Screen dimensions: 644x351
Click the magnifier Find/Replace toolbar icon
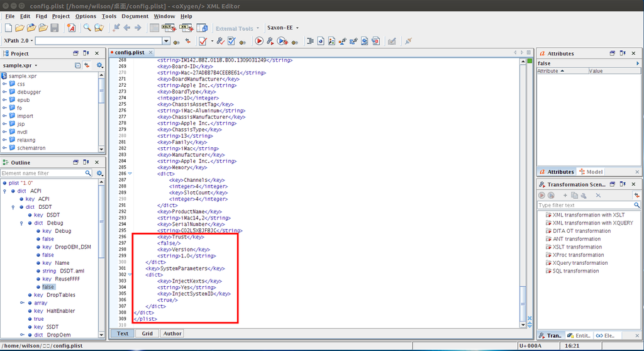tap(87, 28)
